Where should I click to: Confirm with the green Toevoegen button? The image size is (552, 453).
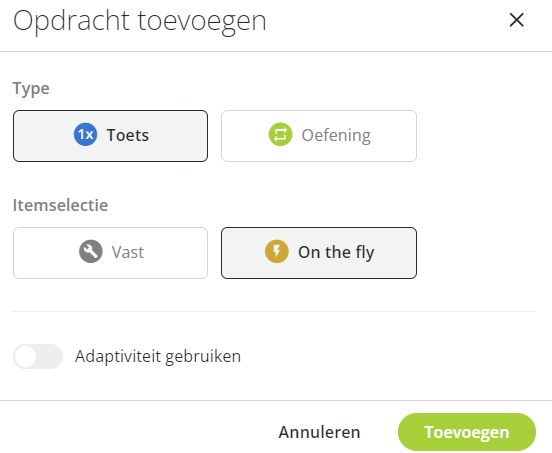pos(467,432)
